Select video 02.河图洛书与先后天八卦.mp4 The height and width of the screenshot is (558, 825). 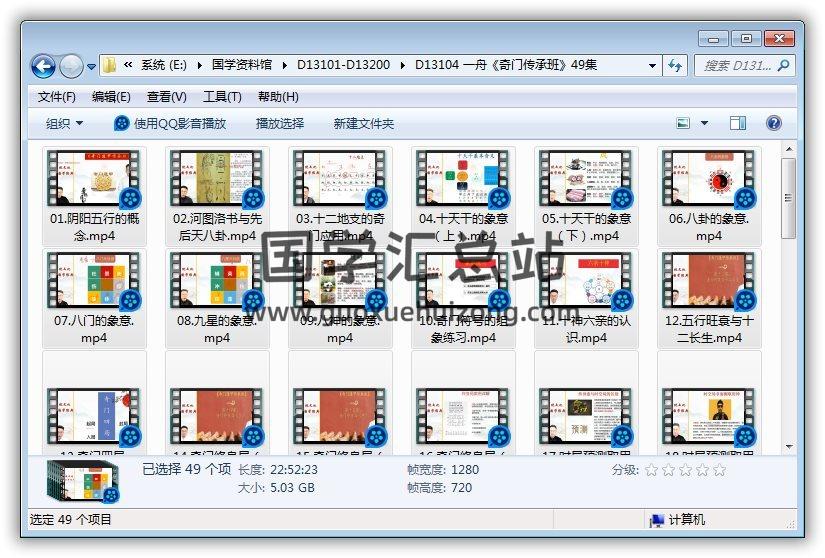pyautogui.click(x=217, y=196)
